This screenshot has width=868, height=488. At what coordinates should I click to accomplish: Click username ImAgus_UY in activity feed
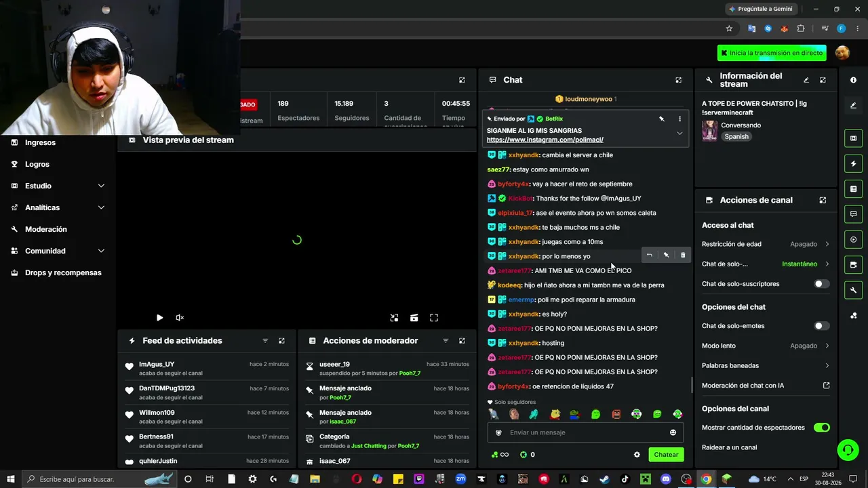tap(157, 364)
